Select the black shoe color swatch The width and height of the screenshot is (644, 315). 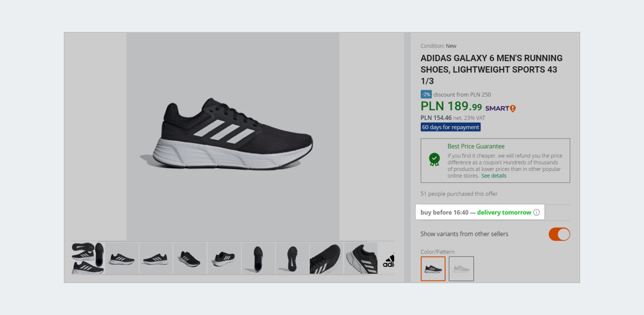point(433,268)
